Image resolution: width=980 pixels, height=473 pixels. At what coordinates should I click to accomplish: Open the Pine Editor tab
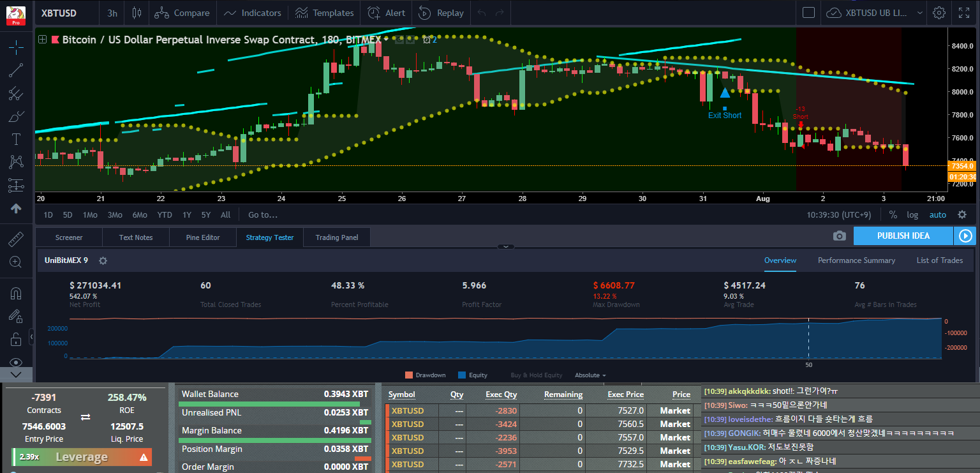coord(203,237)
